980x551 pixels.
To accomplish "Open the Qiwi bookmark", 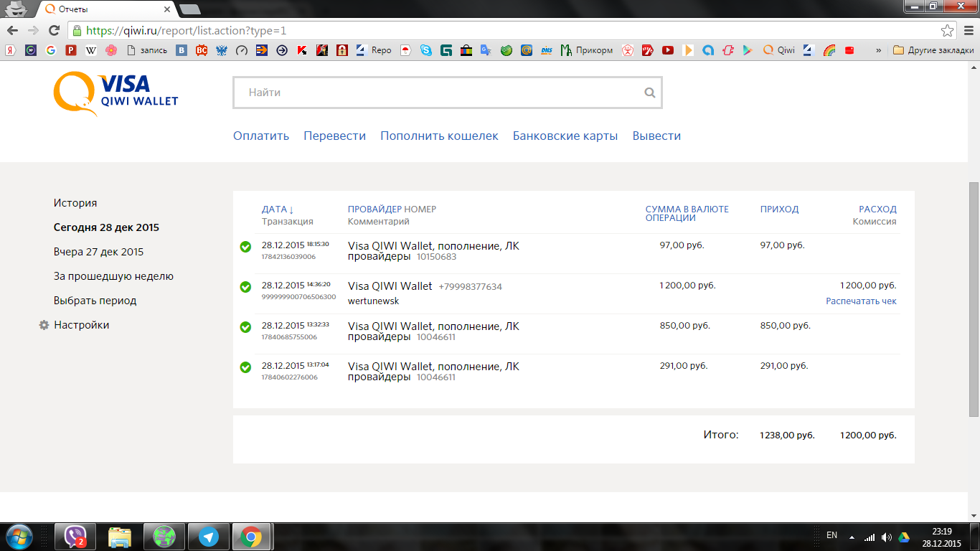I will click(779, 50).
